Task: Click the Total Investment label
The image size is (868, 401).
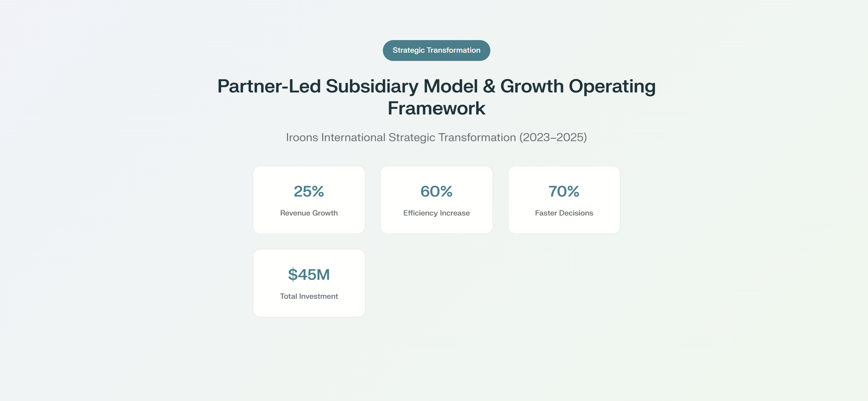Action: coord(309,296)
